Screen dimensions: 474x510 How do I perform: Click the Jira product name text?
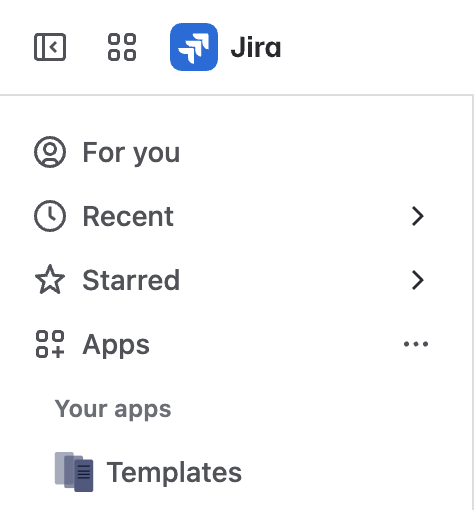click(256, 47)
